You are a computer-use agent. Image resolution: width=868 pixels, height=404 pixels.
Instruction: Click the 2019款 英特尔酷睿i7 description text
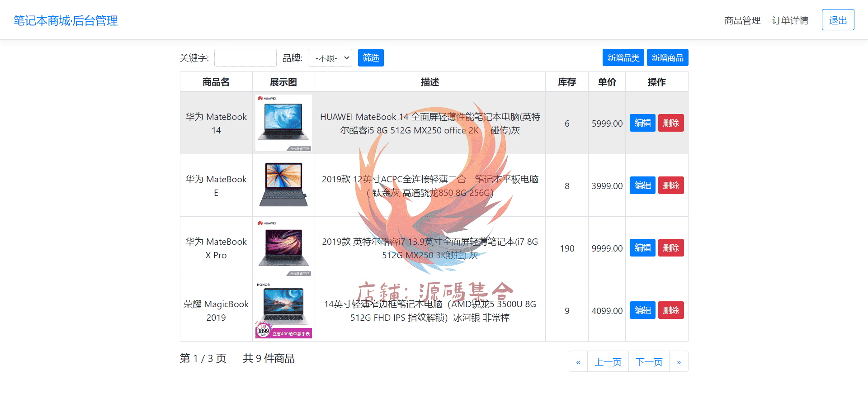pos(430,248)
